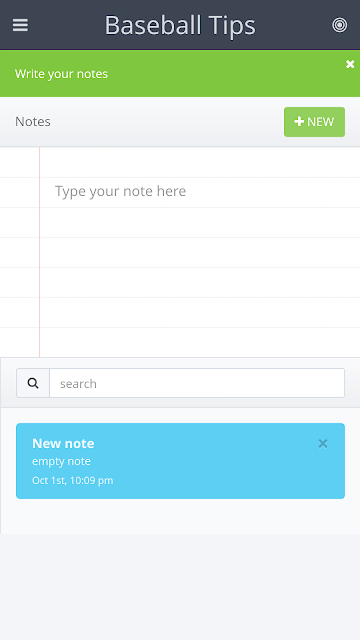360x640 pixels.
Task: Select the 'New note' title in the card
Action: (63, 443)
